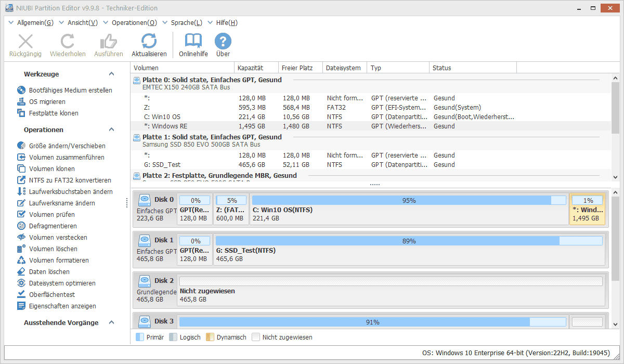Image resolution: width=624 pixels, height=364 pixels.
Task: Sort by Dateisystem column header
Action: [345, 68]
